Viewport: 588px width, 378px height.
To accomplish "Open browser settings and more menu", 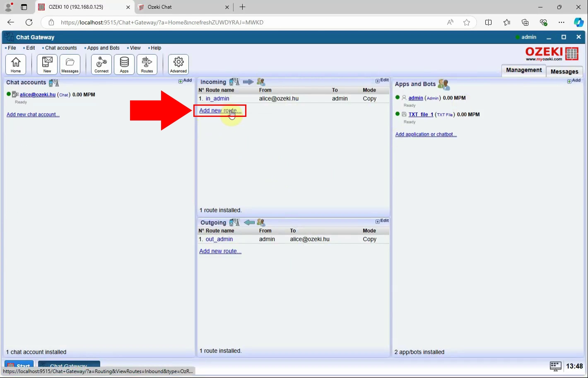I will click(x=561, y=22).
